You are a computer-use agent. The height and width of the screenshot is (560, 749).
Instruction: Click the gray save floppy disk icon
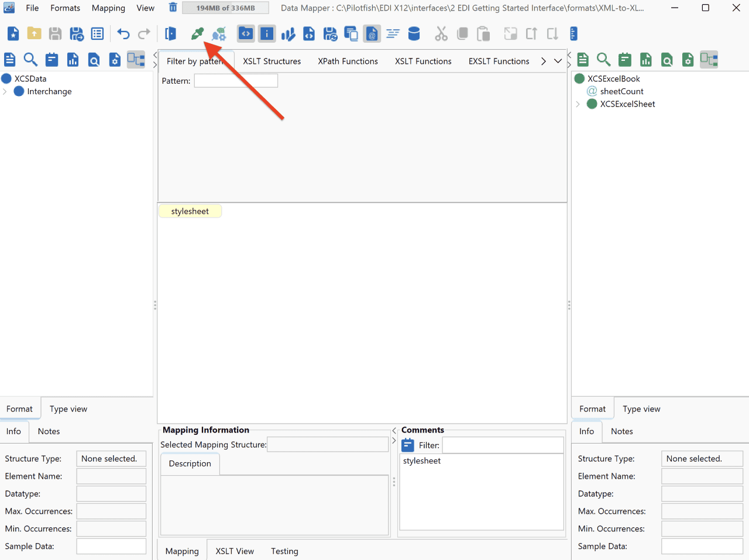pos(56,34)
